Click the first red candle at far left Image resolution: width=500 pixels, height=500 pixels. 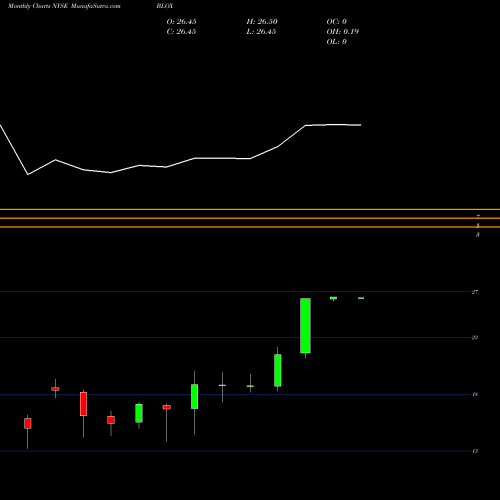(x=28, y=423)
